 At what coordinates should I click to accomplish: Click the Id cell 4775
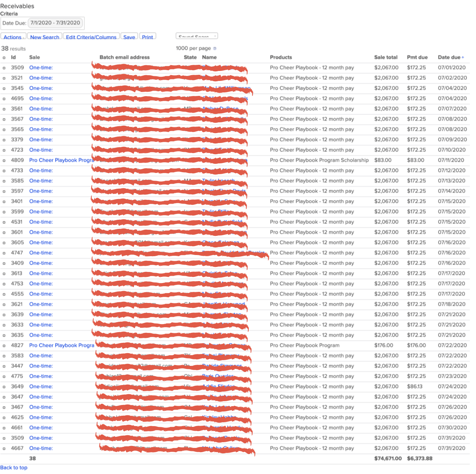17,377
